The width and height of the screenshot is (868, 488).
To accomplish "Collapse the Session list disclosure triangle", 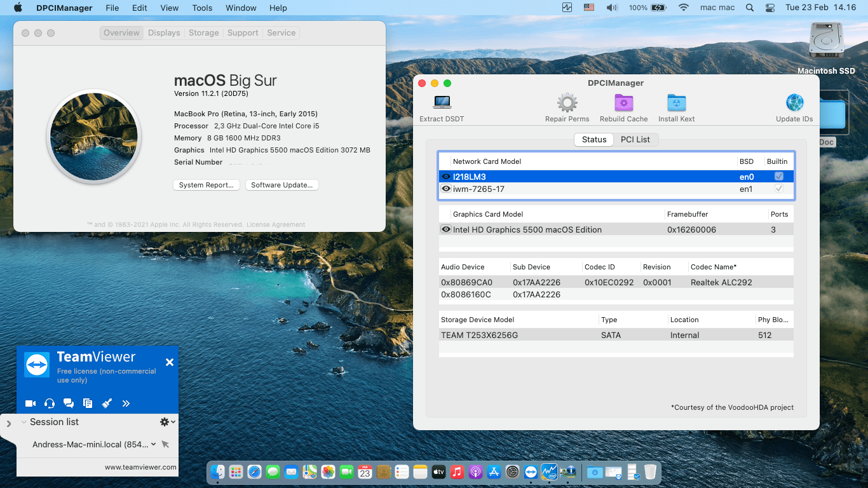I will pos(24,422).
